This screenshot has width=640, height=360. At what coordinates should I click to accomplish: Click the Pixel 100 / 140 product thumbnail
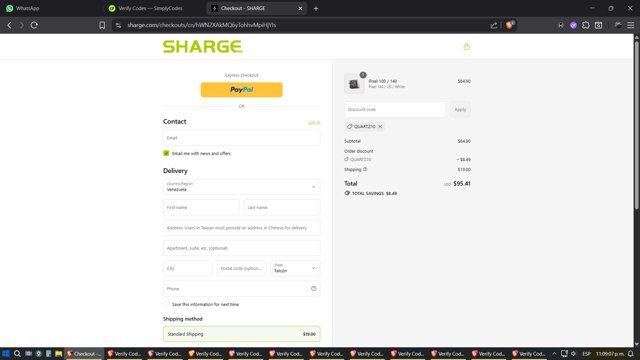click(354, 84)
